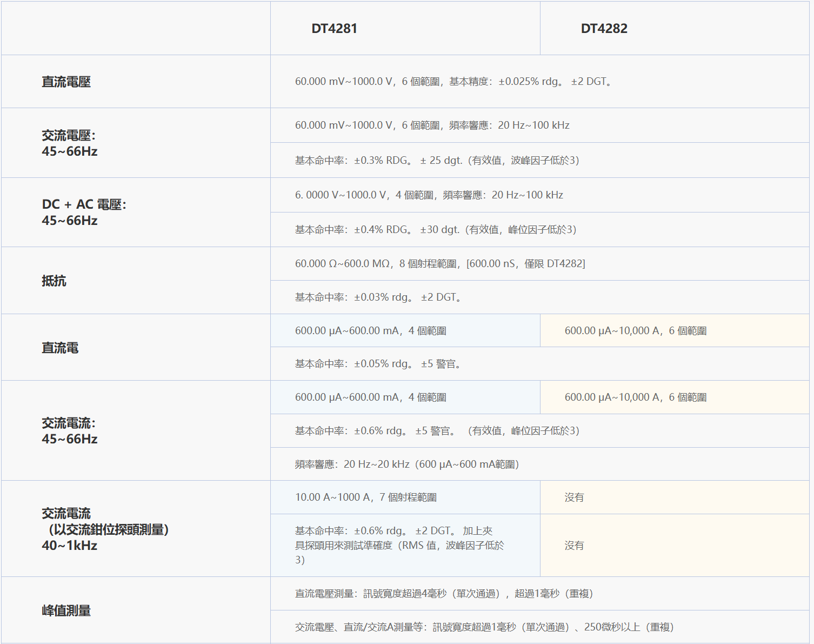The image size is (814, 644).
Task: Click the 頻率響應 20 Hz~20 kHz line
Action: coord(406,464)
